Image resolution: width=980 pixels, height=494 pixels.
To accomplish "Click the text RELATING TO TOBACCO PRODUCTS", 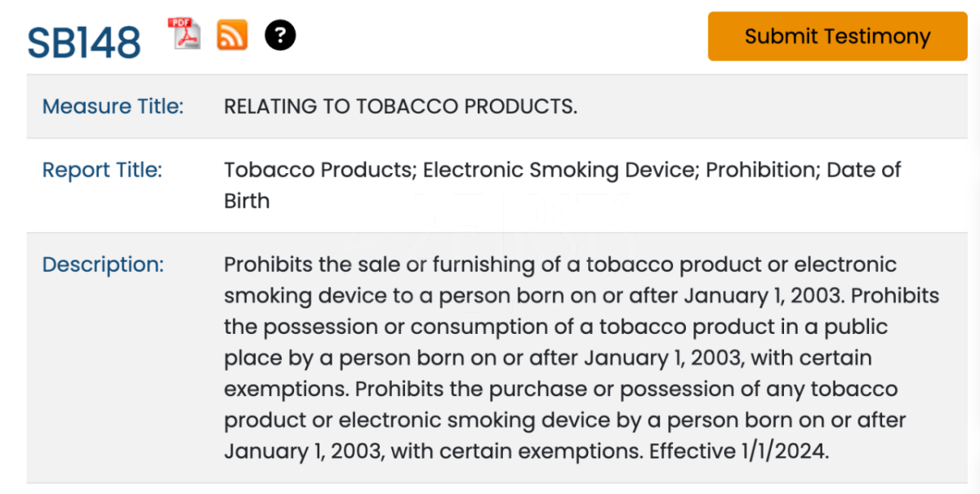I will [401, 107].
